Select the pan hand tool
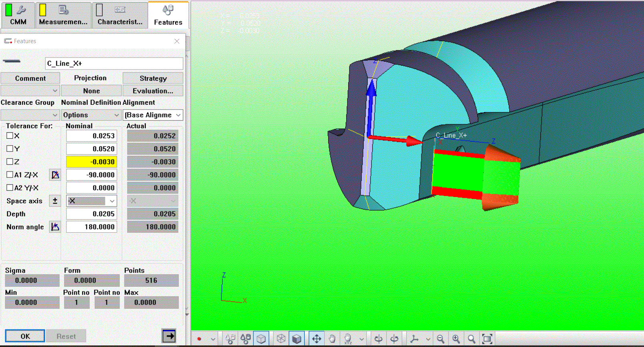 click(332, 339)
